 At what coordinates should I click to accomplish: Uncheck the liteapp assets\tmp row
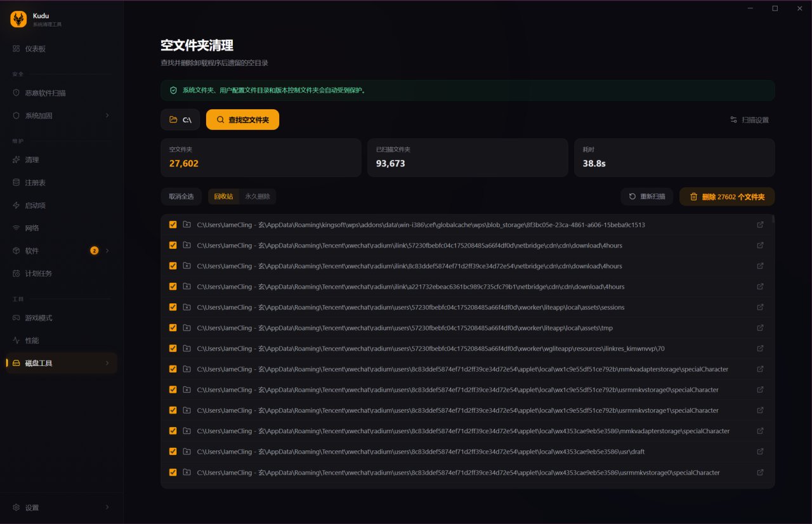click(x=173, y=328)
